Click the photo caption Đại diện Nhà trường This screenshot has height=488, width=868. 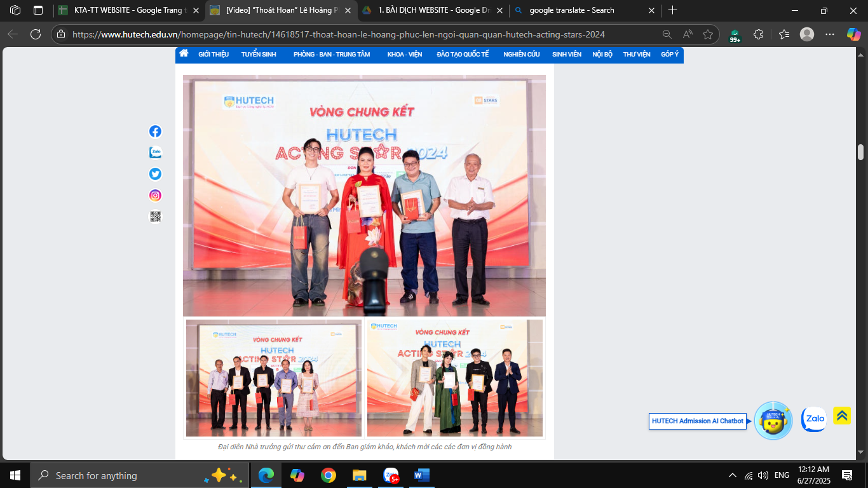coord(365,447)
